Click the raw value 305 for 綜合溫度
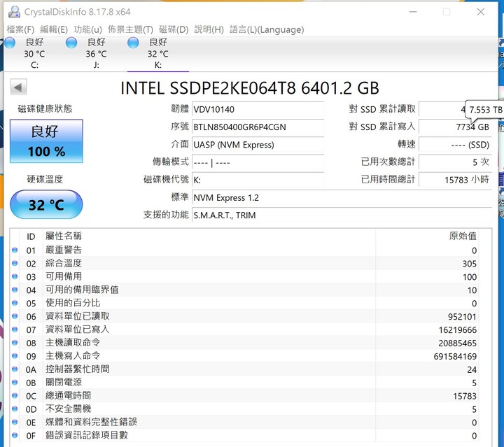Viewport: 504px width, 447px height. (x=469, y=264)
